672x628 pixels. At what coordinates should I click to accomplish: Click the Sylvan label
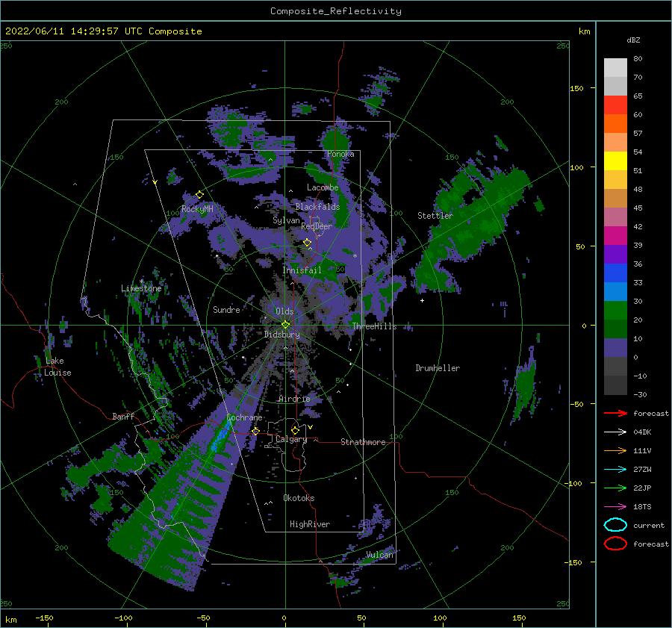[x=286, y=220]
